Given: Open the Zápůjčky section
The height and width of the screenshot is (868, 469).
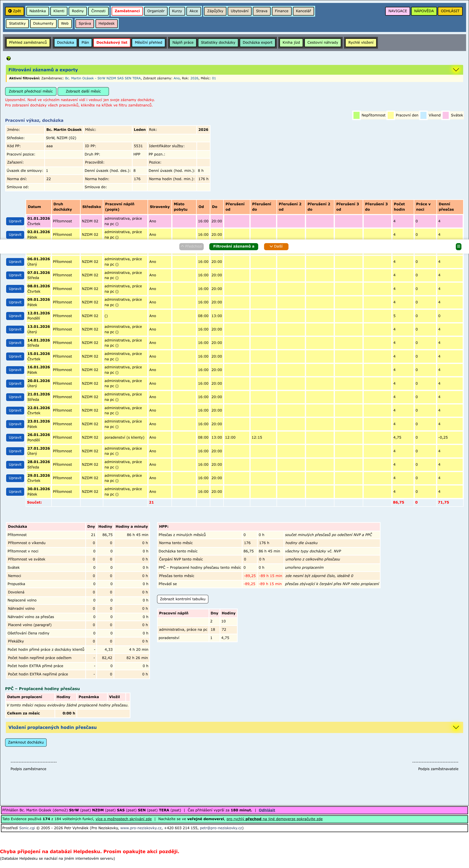Looking at the screenshot, I should point(215,11).
